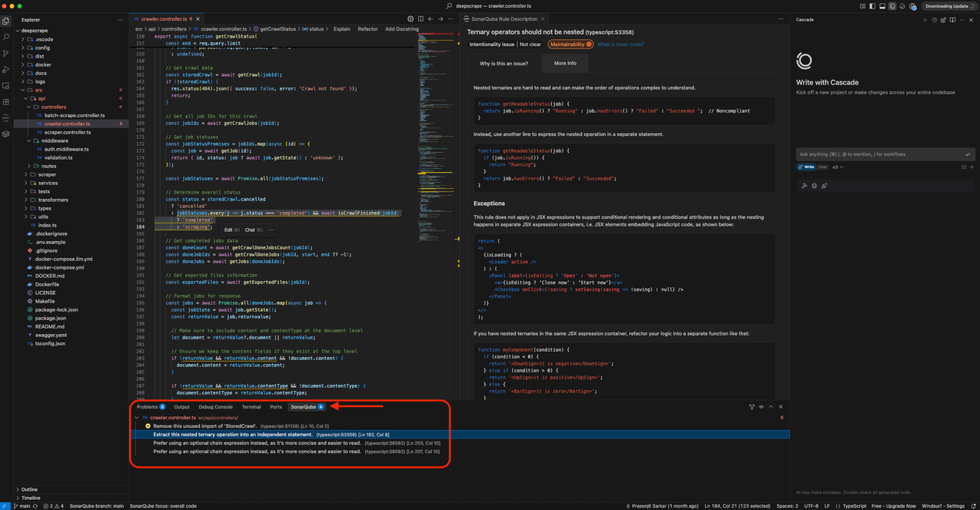Click the Cascade history clock icon
980x510 pixels.
[x=934, y=20]
